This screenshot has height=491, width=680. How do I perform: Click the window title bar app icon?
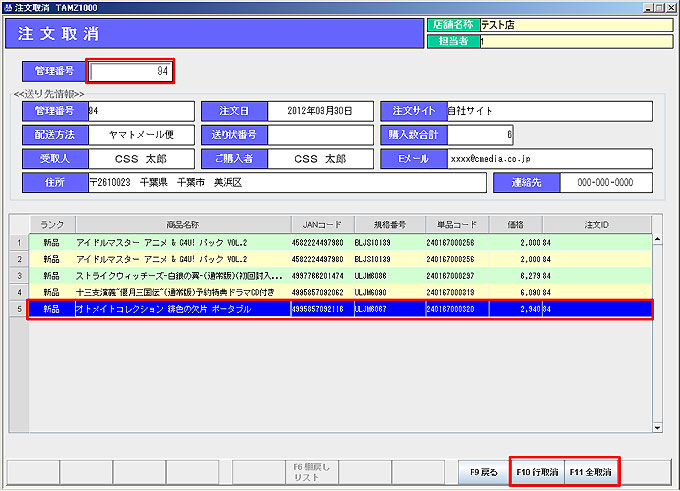tap(7, 6)
